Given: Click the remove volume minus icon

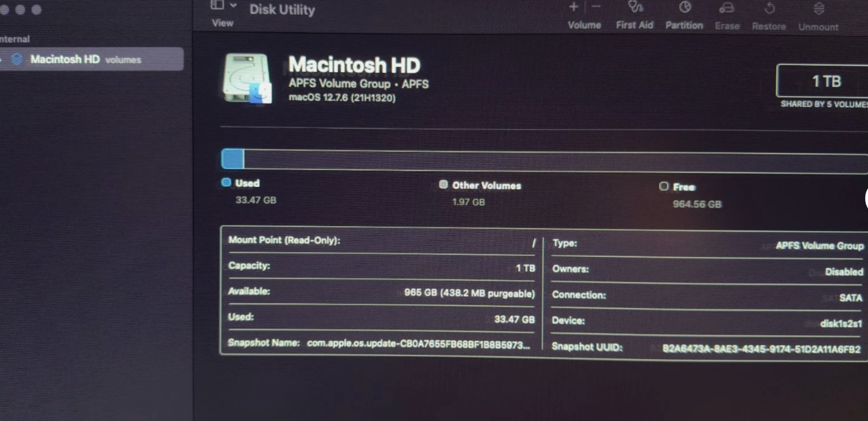Looking at the screenshot, I should [596, 7].
